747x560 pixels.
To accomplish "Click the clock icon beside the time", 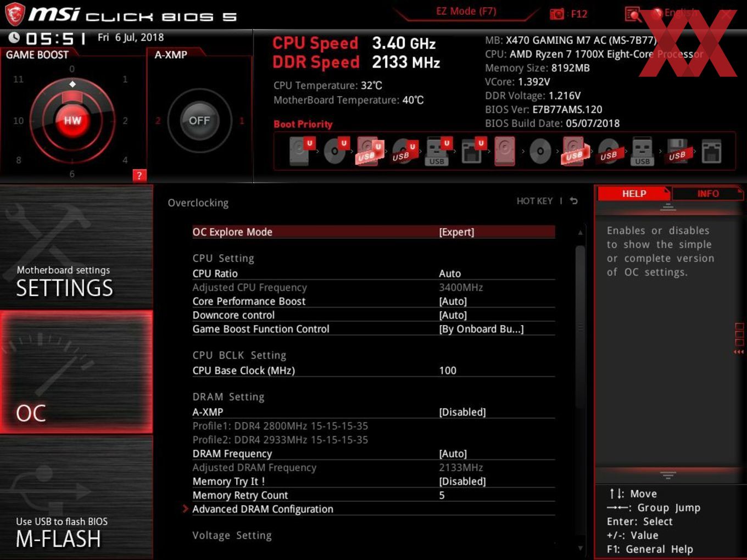I will tap(15, 37).
